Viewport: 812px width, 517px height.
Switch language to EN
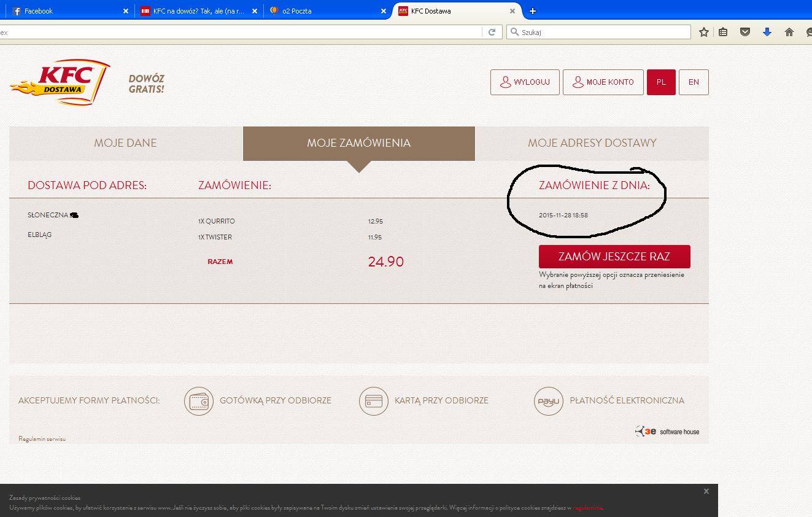[x=694, y=82]
